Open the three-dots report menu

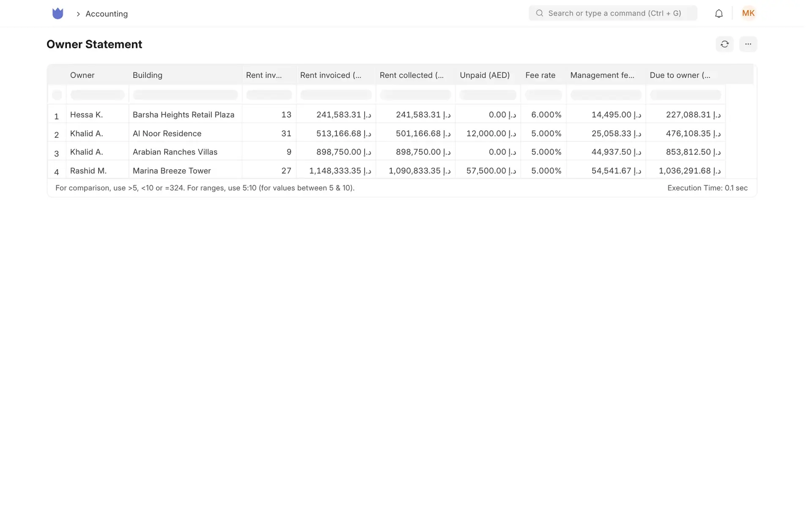(748, 44)
